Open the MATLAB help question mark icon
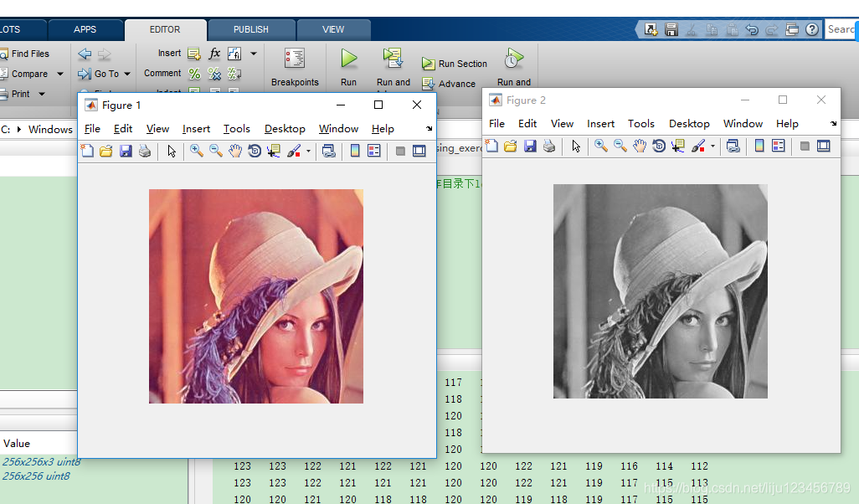The height and width of the screenshot is (504, 859). [812, 29]
